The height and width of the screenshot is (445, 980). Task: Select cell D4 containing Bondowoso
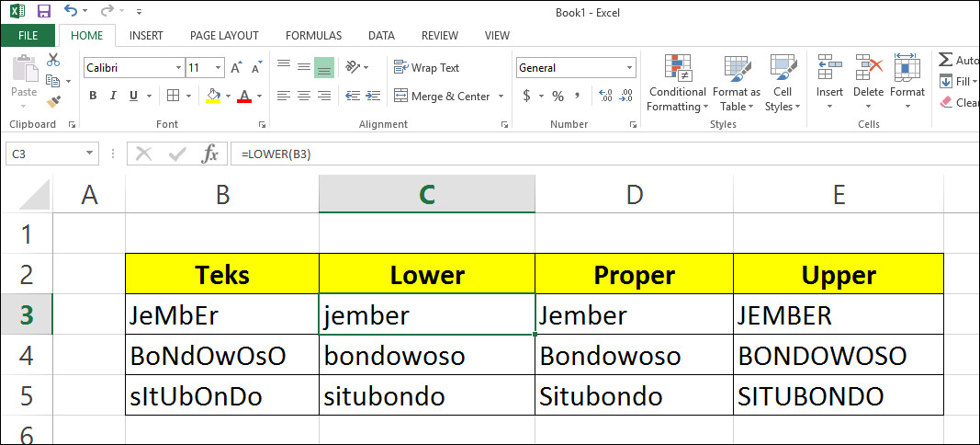(634, 356)
